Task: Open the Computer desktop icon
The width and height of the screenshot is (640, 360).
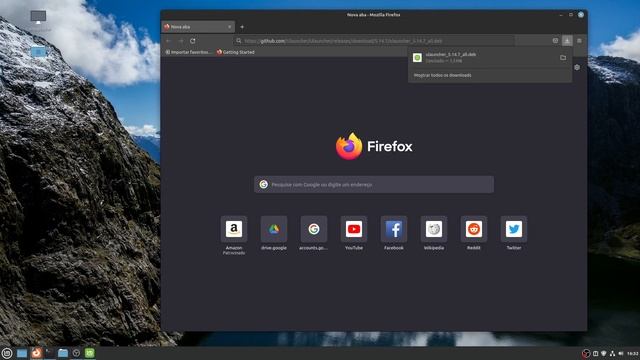Action: [x=38, y=17]
